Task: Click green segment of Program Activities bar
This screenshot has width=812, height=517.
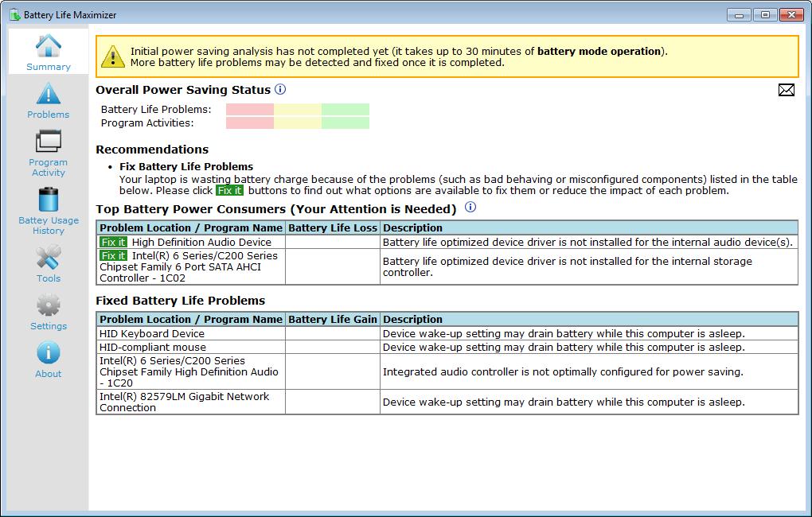Action: tap(345, 122)
